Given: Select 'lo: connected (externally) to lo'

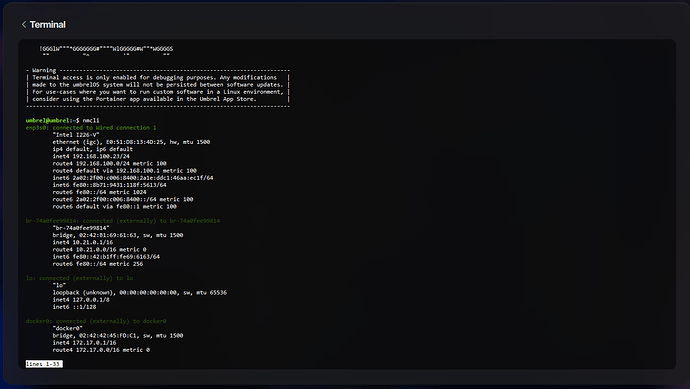Looking at the screenshot, I should 79,278.
